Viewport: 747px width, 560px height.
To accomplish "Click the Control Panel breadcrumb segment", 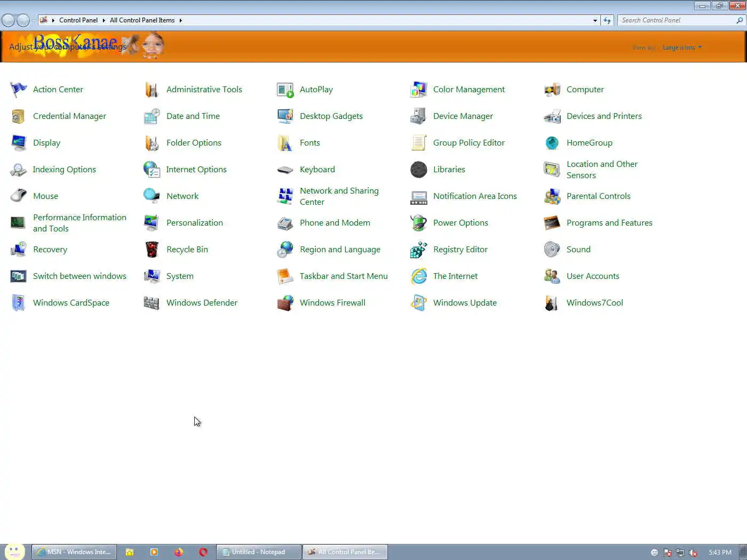I will click(x=78, y=20).
